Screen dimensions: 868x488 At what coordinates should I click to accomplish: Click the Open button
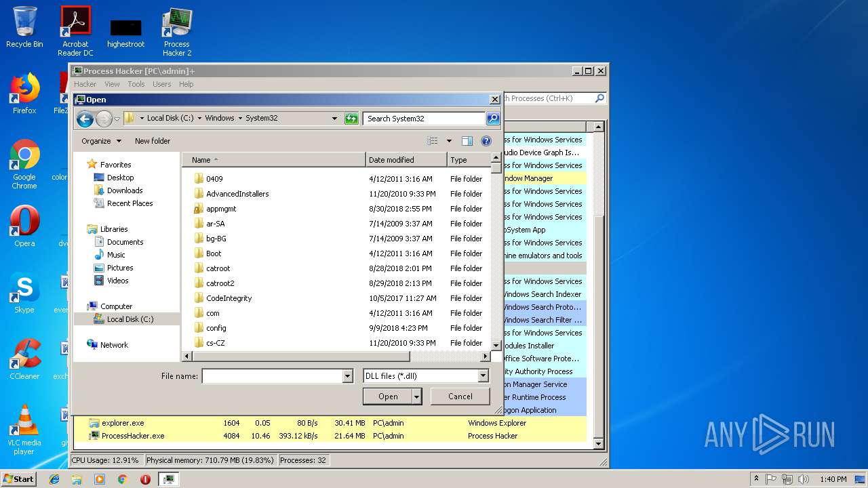click(388, 396)
